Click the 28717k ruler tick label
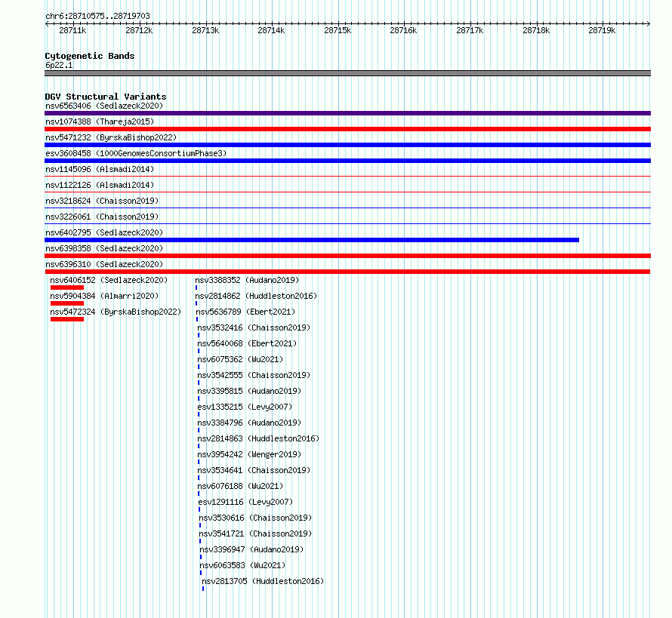The height and width of the screenshot is (618, 672). (x=470, y=30)
